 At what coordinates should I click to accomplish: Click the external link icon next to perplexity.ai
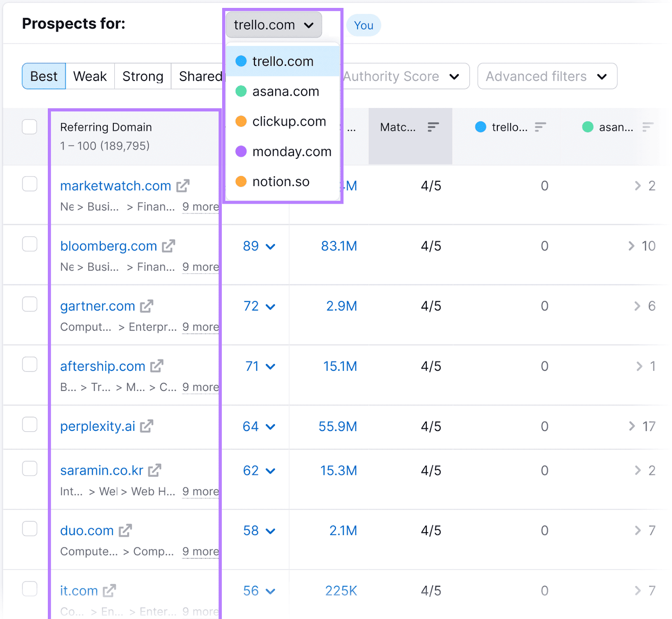pos(146,426)
